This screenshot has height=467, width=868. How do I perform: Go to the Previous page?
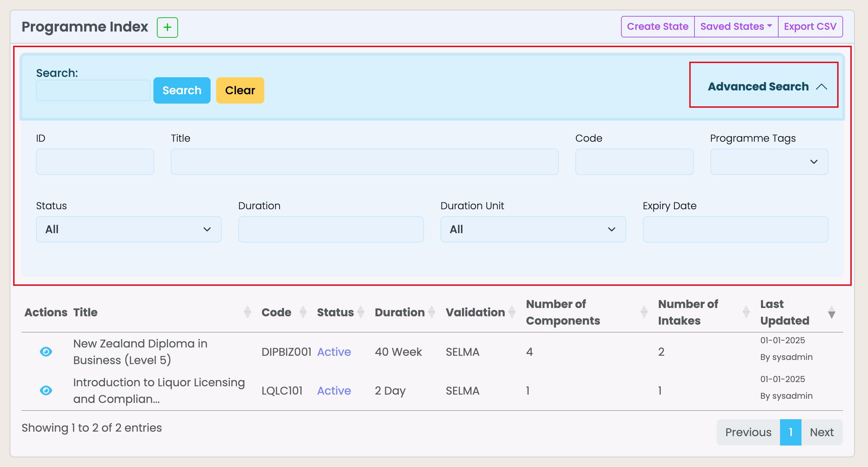click(748, 432)
